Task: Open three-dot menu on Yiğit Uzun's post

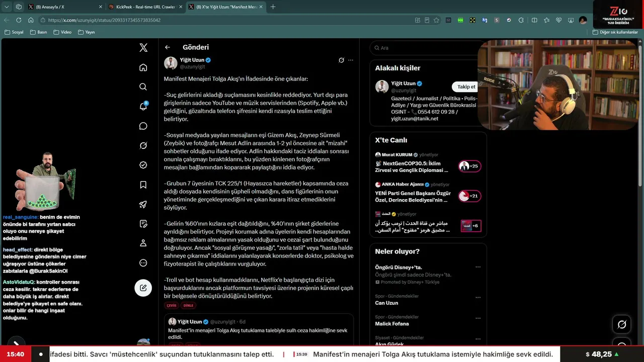Action: (x=351, y=60)
